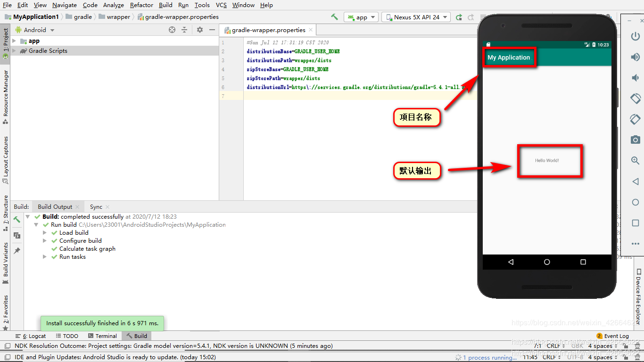This screenshot has height=362, width=644.
Task: Click the wrapper folder breadcrumb
Action: pos(115,16)
